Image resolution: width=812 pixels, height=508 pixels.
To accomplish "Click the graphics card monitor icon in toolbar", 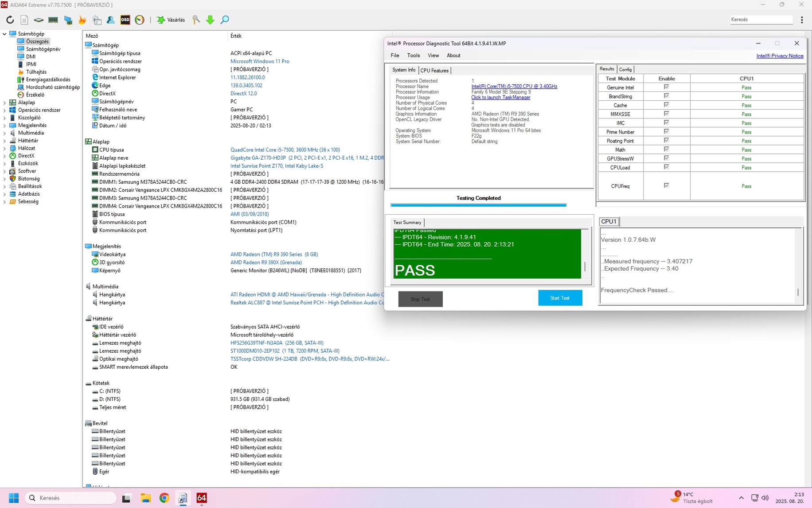I will pyautogui.click(x=68, y=20).
